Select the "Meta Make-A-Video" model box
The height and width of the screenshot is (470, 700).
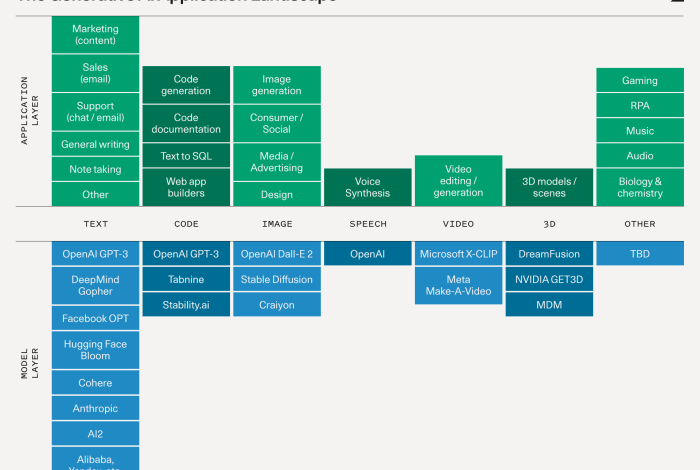pos(458,286)
